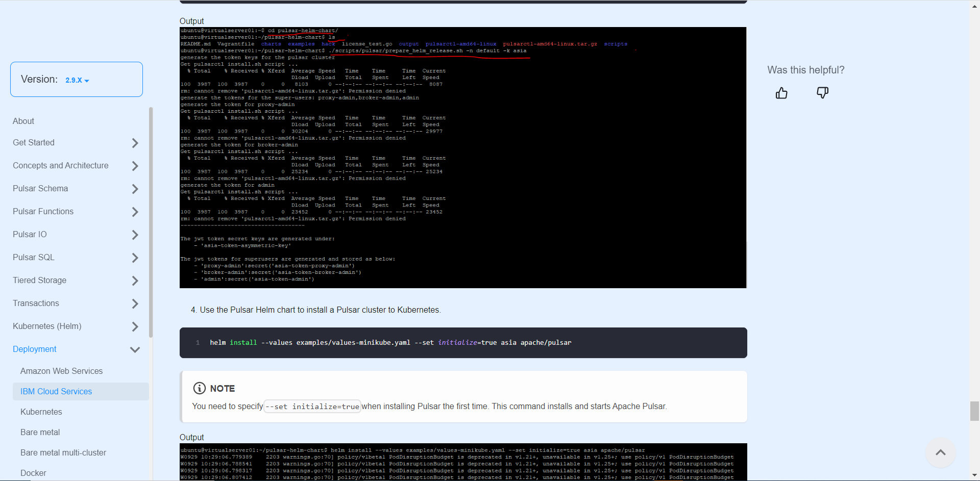The image size is (980, 481).
Task: Click Concepts and Architecture sidebar item
Action: [x=61, y=165]
